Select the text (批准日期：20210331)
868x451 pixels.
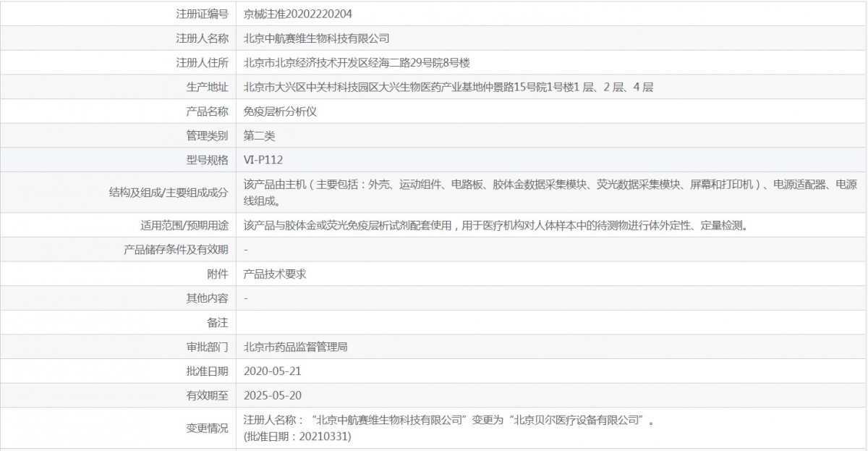[298, 437]
